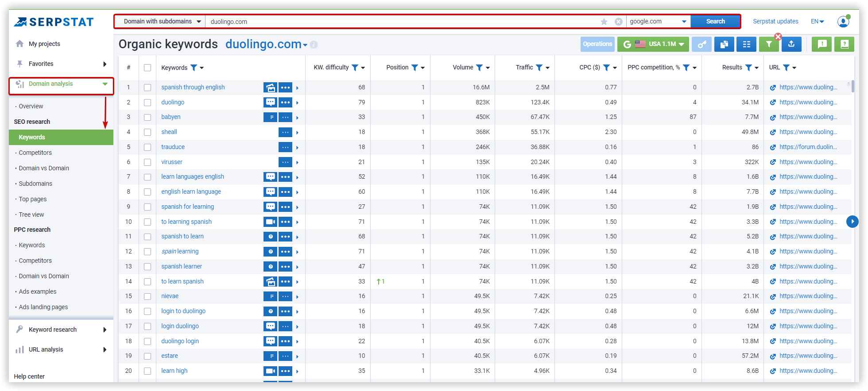The height and width of the screenshot is (391, 868).
Task: Click images SERP icon for 'spanish through english'
Action: click(x=270, y=88)
